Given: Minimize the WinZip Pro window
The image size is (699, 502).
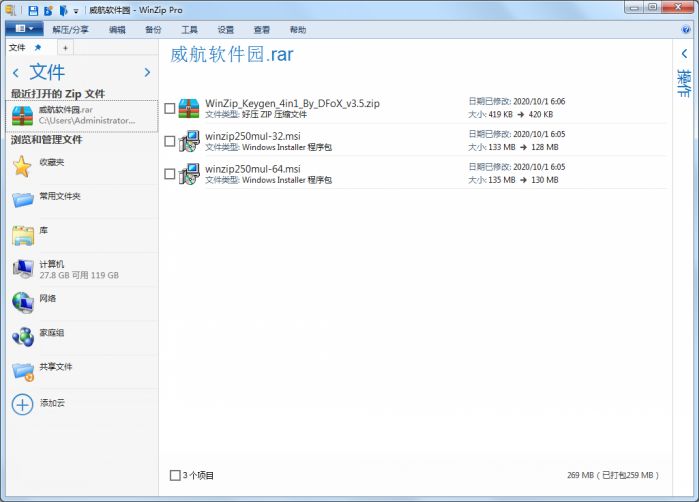Looking at the screenshot, I should pyautogui.click(x=634, y=8).
